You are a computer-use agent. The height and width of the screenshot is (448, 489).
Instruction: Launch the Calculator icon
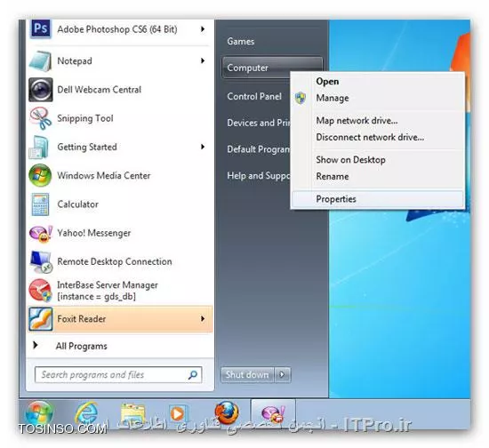click(x=40, y=204)
